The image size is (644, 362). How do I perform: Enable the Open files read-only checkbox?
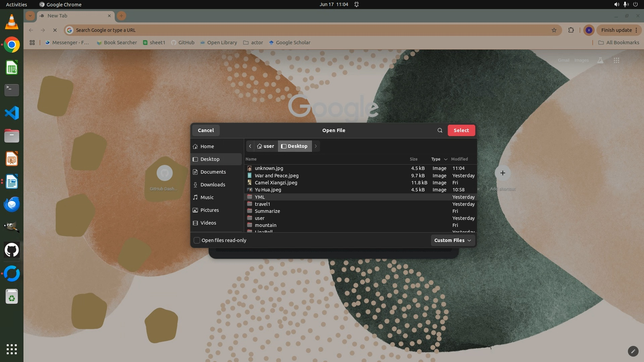[197, 240]
